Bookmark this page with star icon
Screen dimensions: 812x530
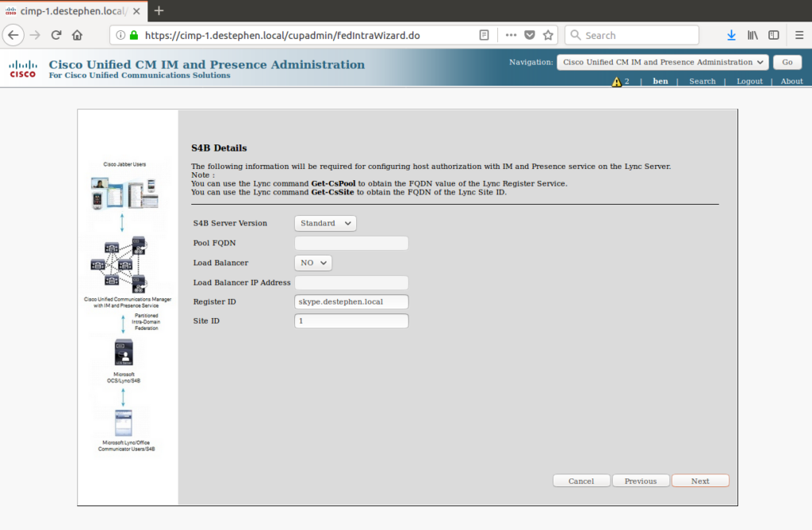[548, 35]
